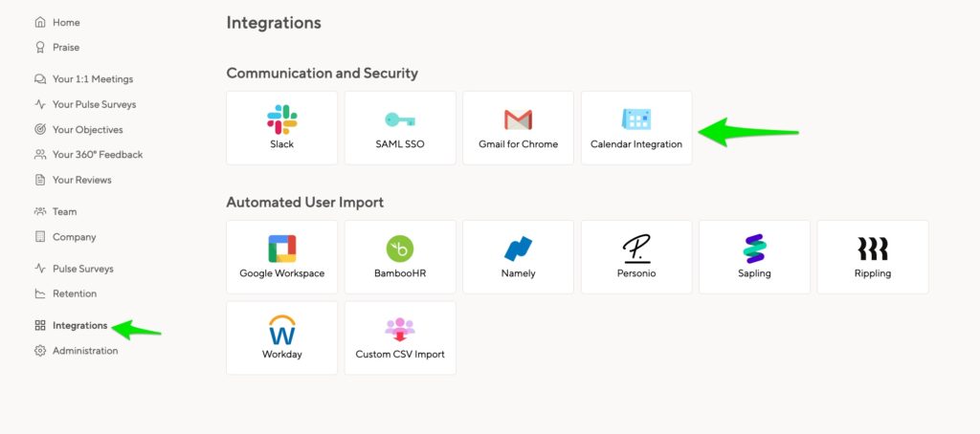Open the Retention page
This screenshot has height=434, width=980.
75,293
